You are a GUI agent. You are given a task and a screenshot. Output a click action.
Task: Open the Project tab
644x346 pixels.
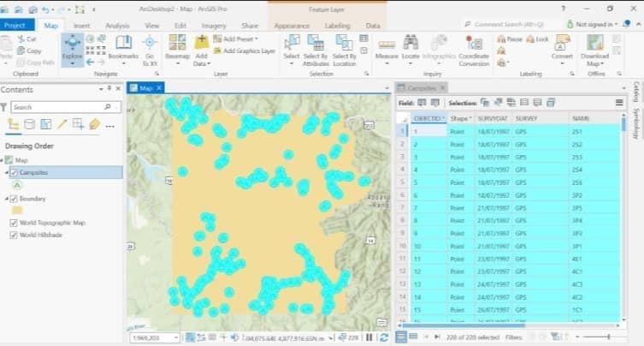[15, 26]
